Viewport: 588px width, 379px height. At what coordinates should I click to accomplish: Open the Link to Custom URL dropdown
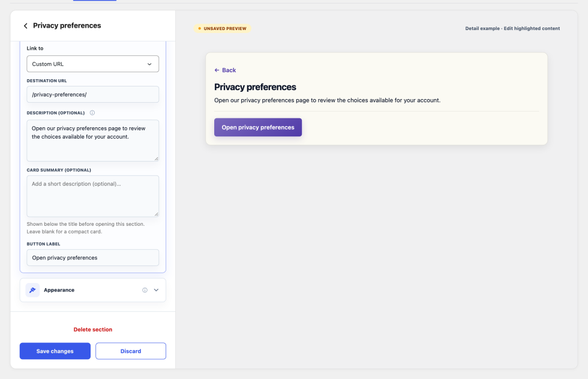coord(92,64)
